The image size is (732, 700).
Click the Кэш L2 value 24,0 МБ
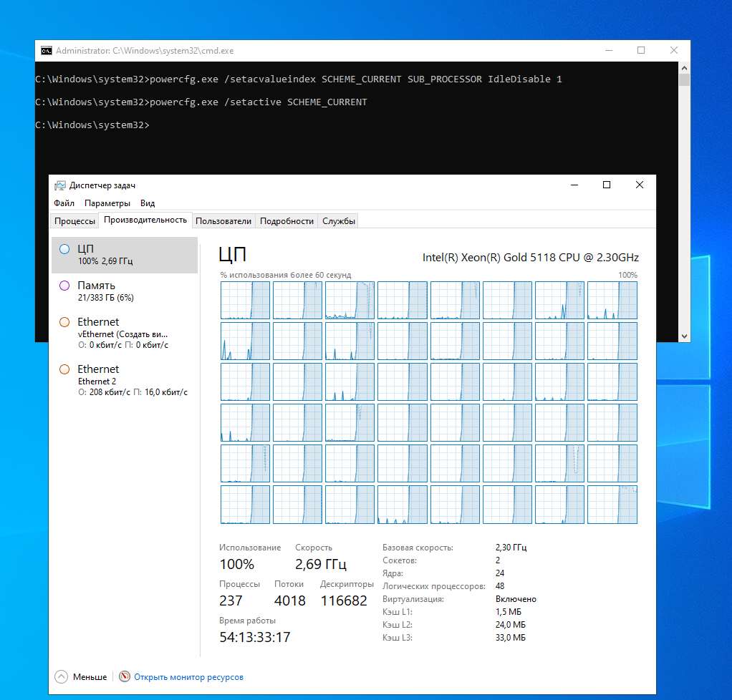[x=510, y=624]
